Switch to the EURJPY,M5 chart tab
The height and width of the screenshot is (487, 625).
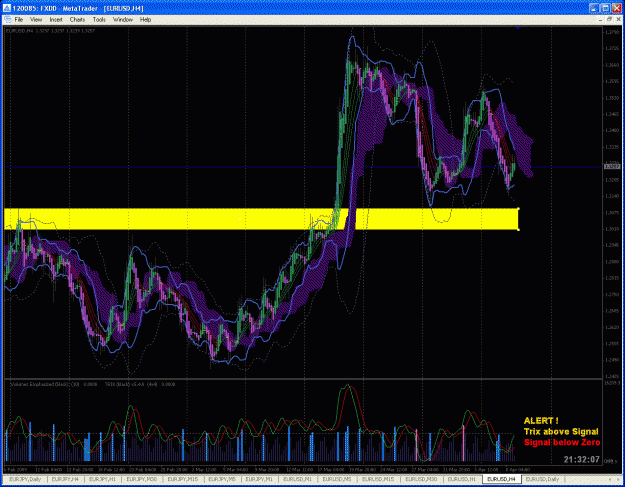(222, 479)
